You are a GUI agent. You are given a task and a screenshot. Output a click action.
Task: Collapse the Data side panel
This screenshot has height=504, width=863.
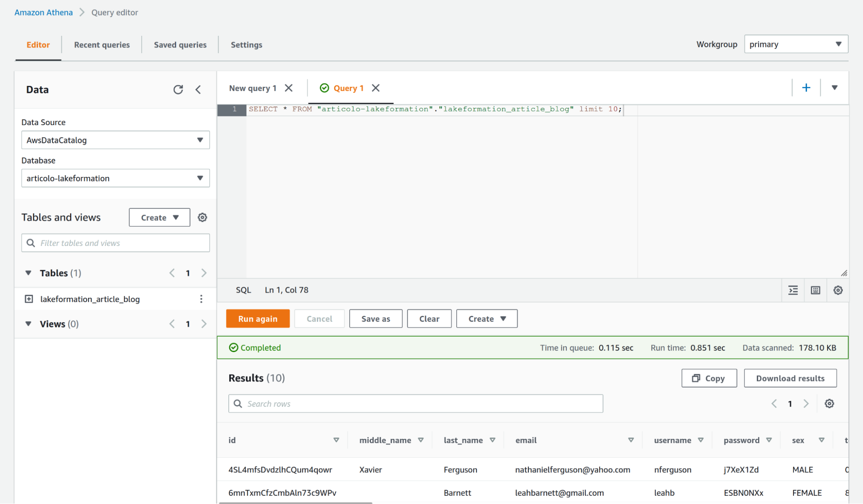(198, 89)
